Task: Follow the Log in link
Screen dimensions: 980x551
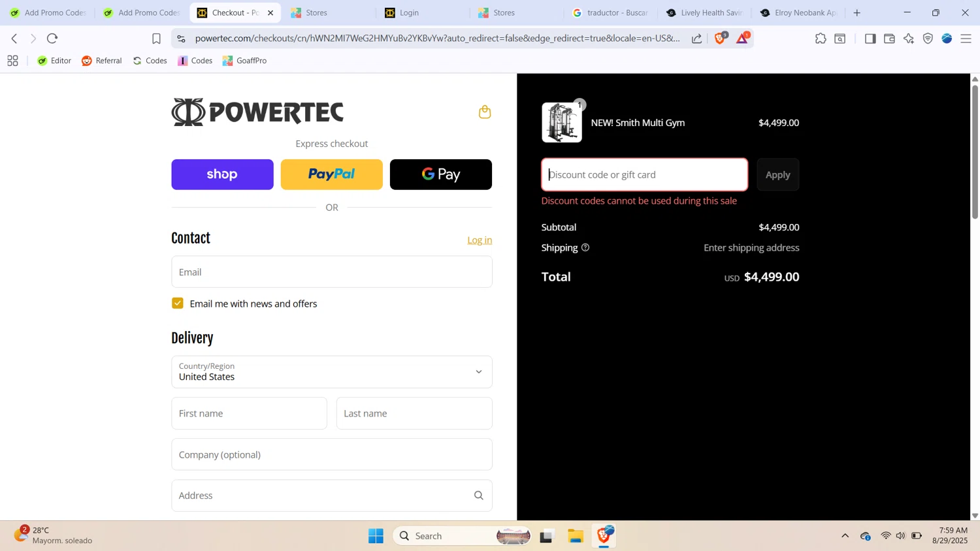Action: (480, 240)
